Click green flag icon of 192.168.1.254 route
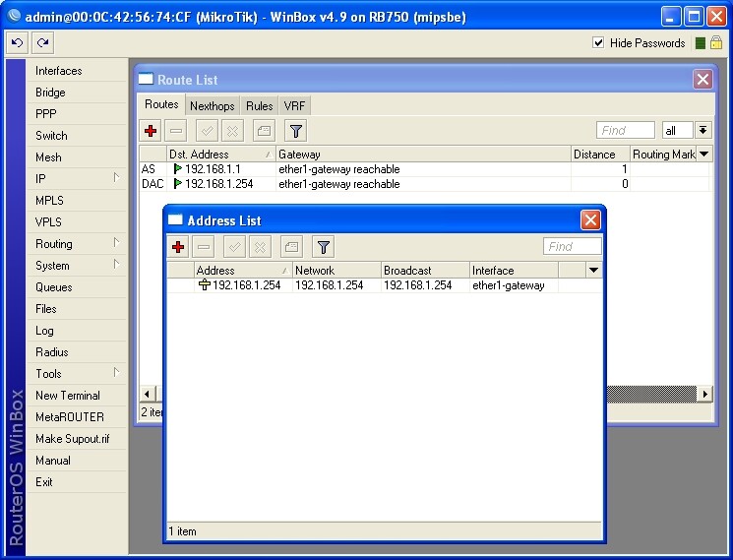Screen dimensions: 733x560 coord(178,184)
